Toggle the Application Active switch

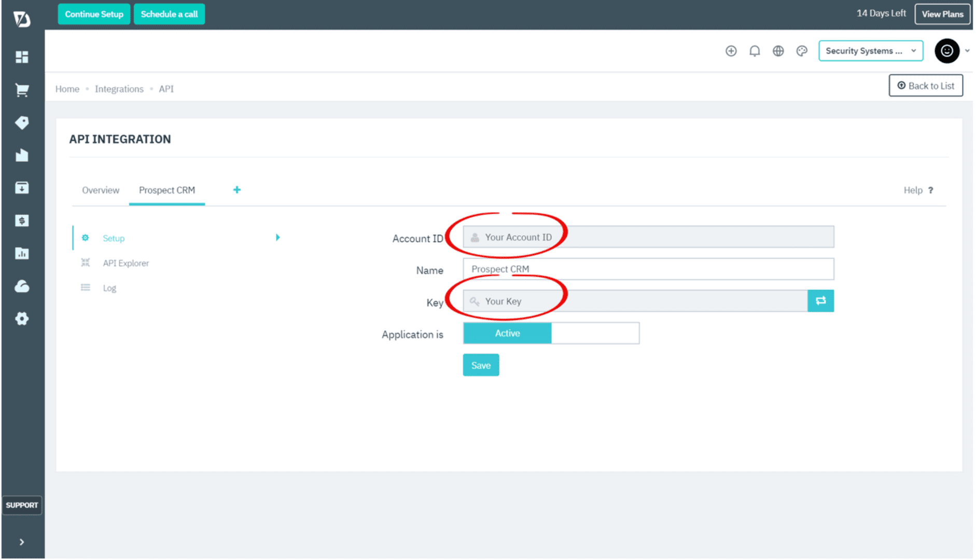[507, 333]
